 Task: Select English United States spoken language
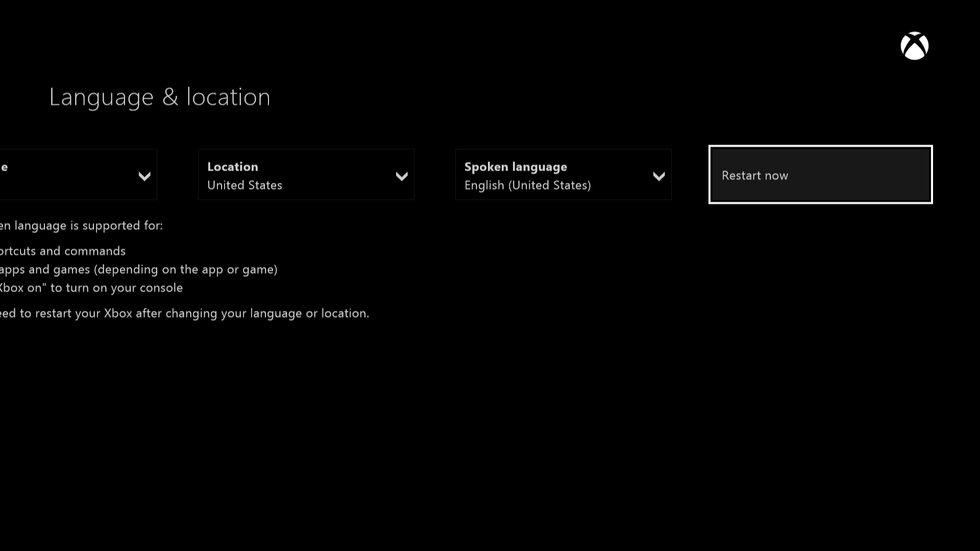tap(562, 174)
